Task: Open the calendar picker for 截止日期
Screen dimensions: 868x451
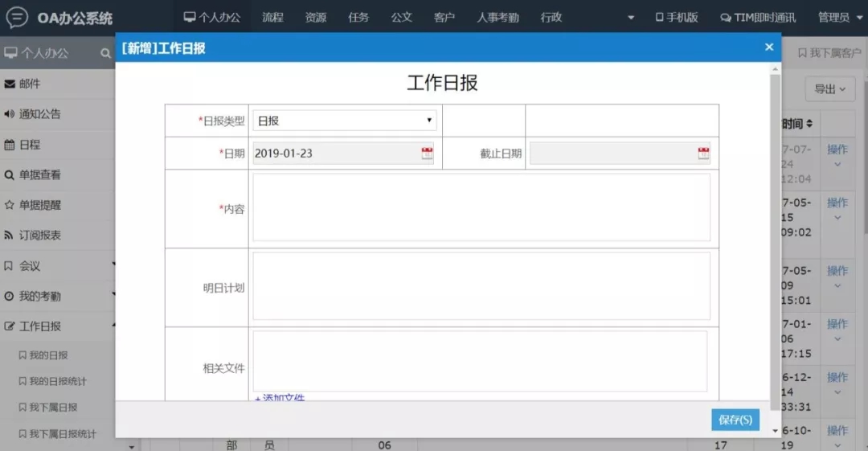Action: (703, 154)
